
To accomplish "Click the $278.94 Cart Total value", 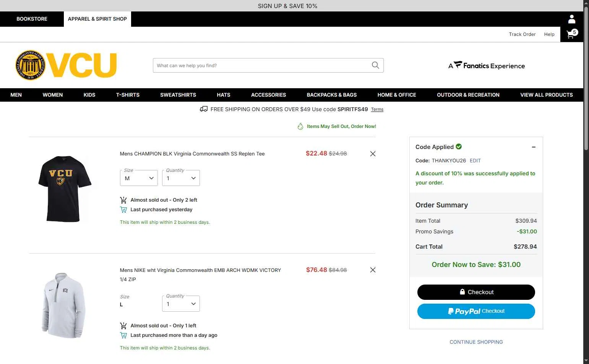I will point(525,247).
